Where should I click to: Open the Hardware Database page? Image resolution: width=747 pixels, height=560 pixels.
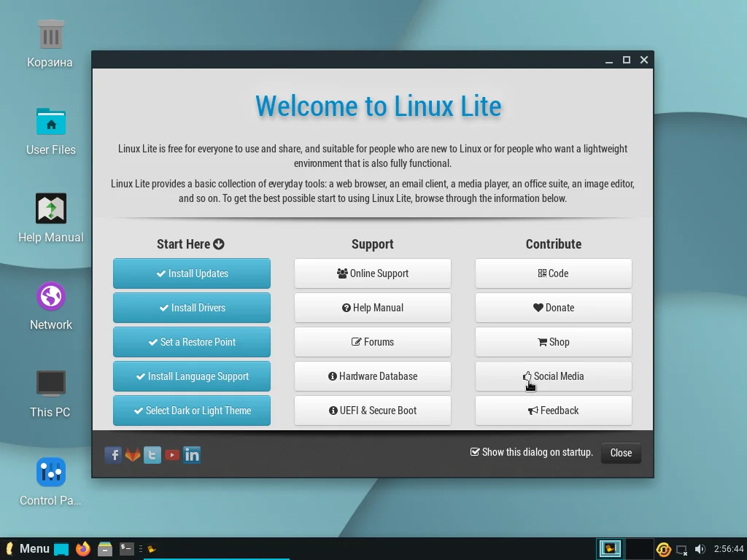click(x=373, y=376)
